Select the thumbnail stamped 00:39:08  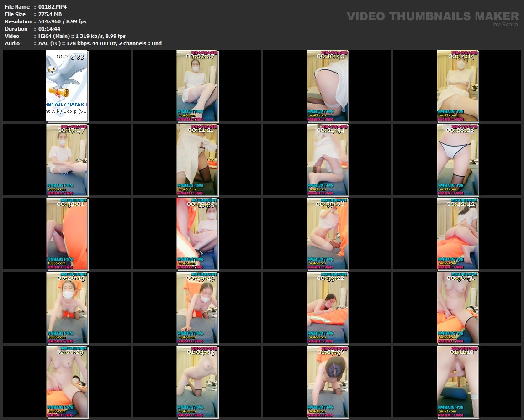pos(327,234)
